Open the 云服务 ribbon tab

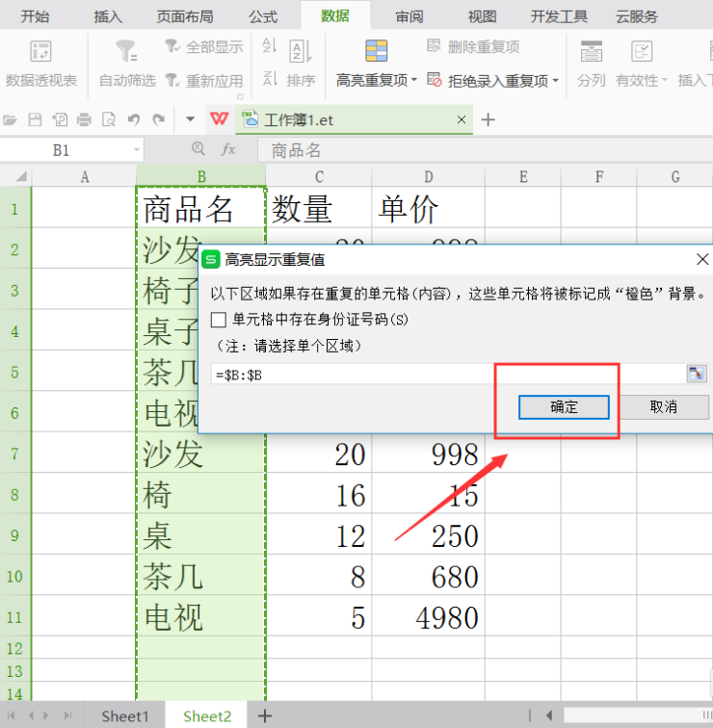click(637, 16)
